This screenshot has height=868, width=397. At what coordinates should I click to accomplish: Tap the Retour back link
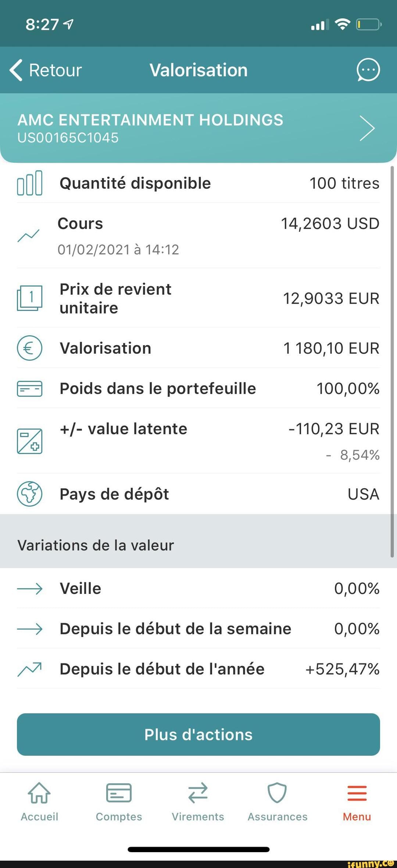(x=46, y=70)
